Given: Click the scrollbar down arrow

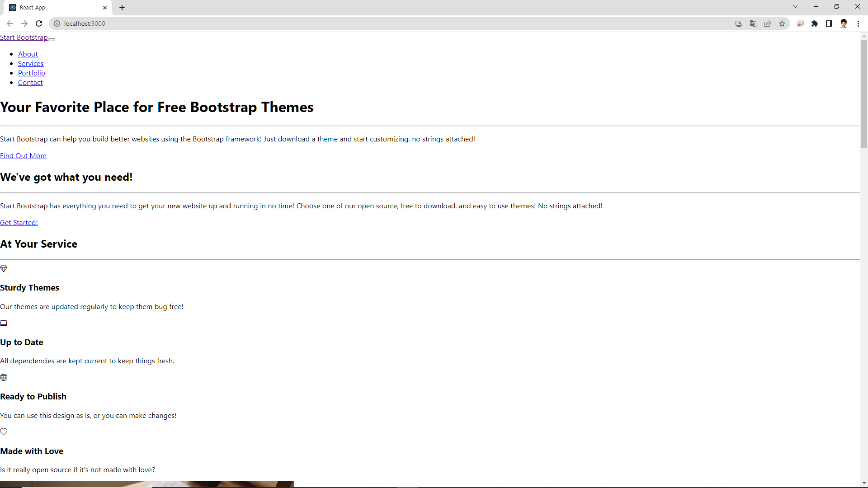Looking at the screenshot, I should (864, 483).
